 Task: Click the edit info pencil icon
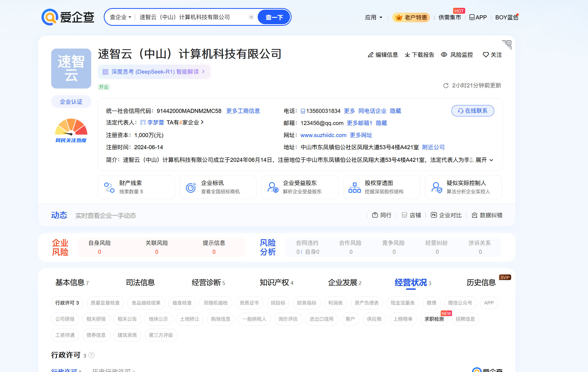[x=371, y=55]
